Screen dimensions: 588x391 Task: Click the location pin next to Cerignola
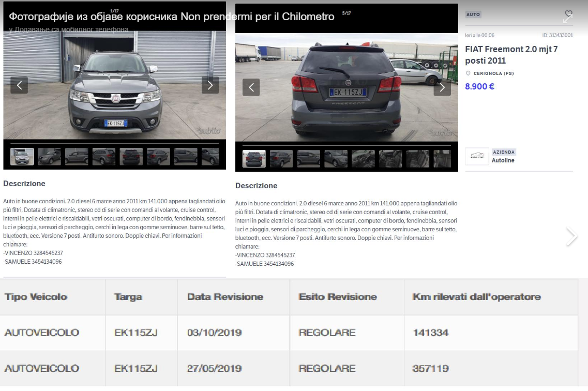[468, 73]
